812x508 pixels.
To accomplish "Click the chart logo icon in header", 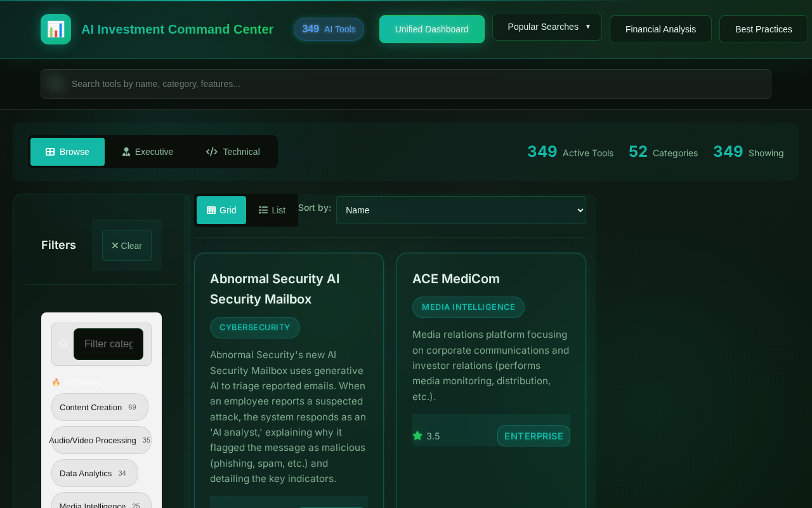I will 56,29.
